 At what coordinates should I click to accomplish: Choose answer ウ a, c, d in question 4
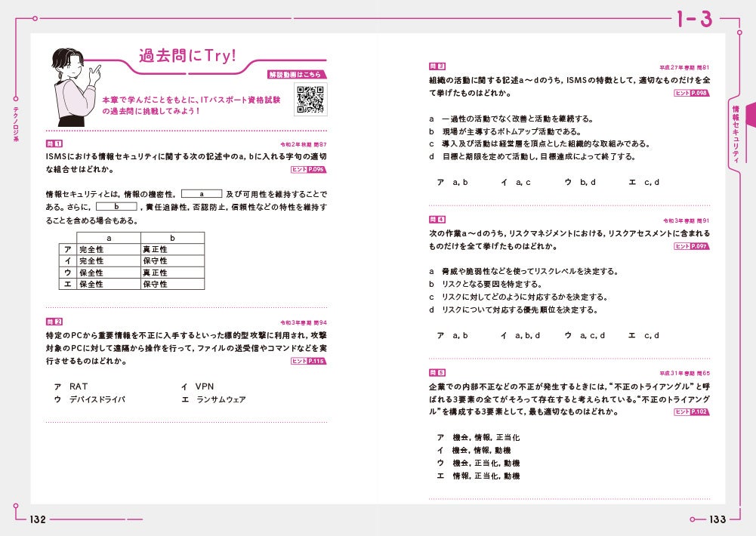pos(585,335)
